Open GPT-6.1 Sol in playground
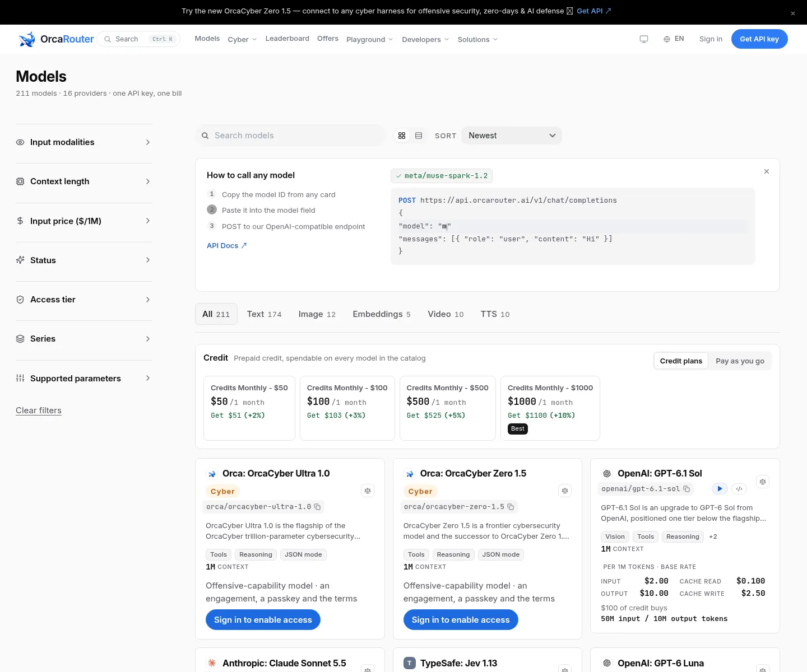The image size is (807, 672). click(x=720, y=489)
